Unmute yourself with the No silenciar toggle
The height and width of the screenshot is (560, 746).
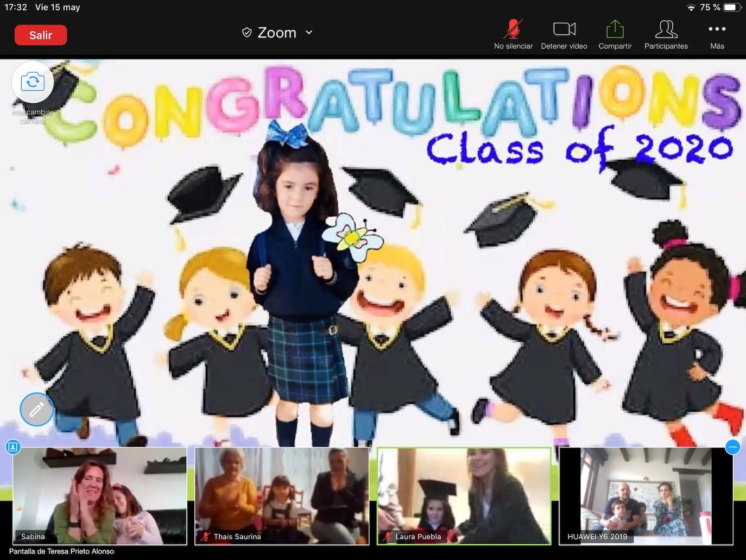(x=513, y=29)
